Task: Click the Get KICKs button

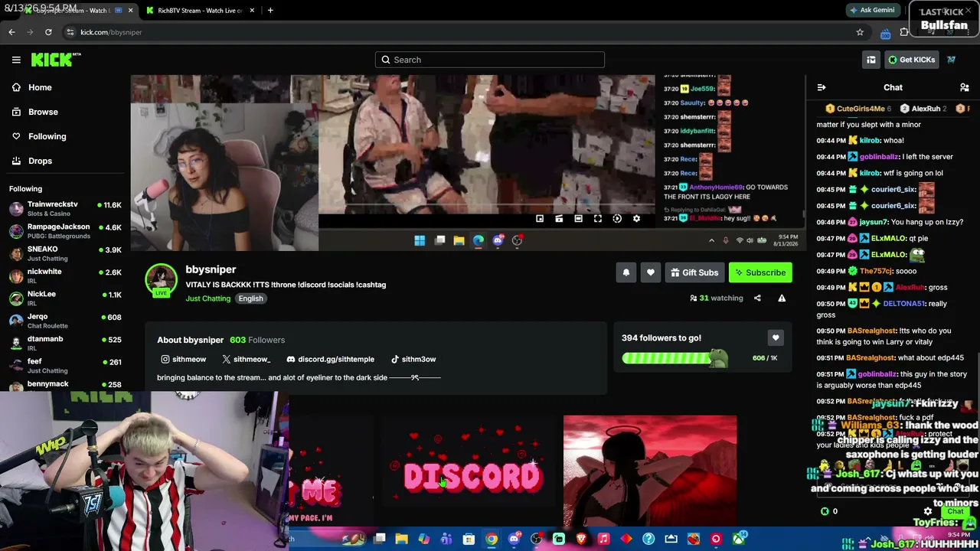Action: (911, 60)
